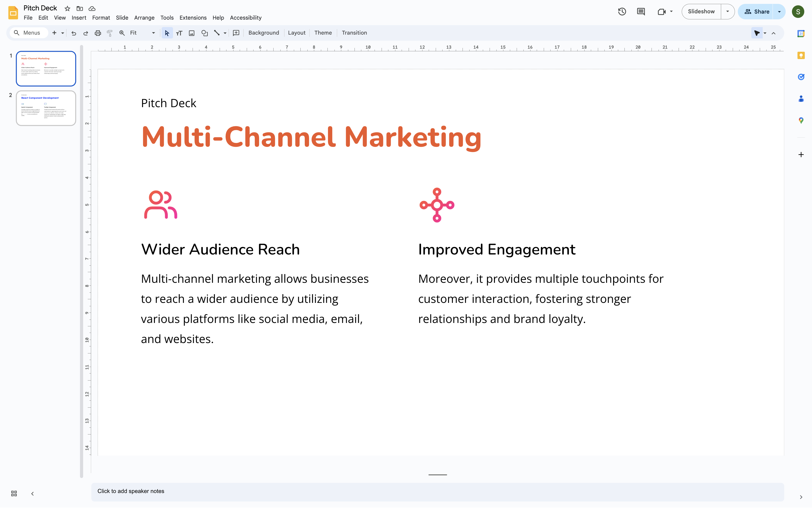Start a Meet call camera icon
The width and height of the screenshot is (812, 508).
point(661,11)
